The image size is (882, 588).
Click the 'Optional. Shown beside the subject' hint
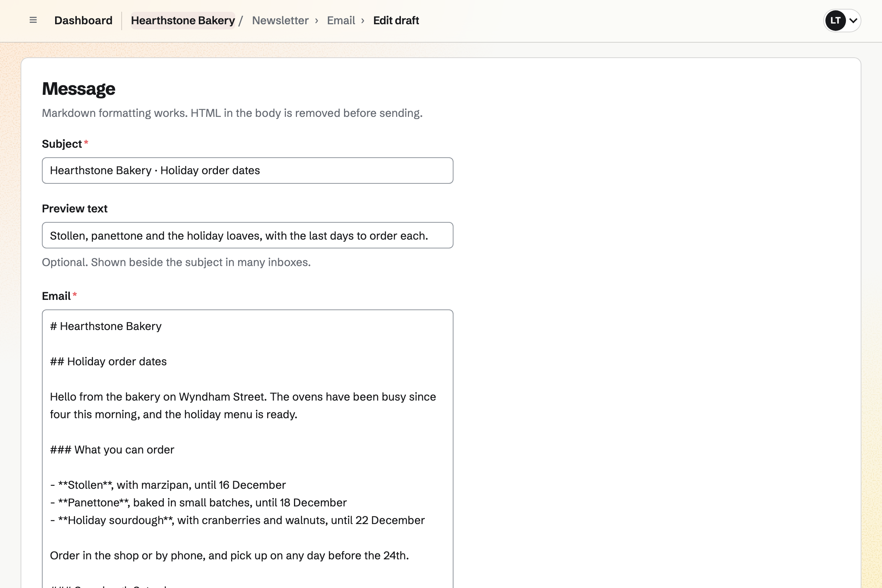tap(176, 262)
